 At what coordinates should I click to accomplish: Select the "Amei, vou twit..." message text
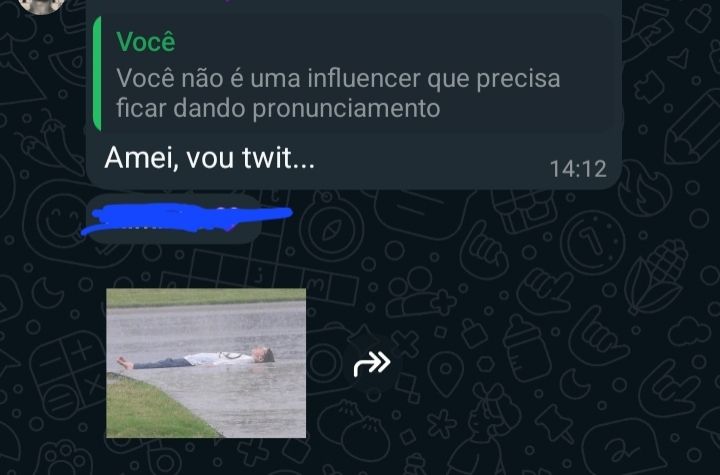(x=210, y=158)
